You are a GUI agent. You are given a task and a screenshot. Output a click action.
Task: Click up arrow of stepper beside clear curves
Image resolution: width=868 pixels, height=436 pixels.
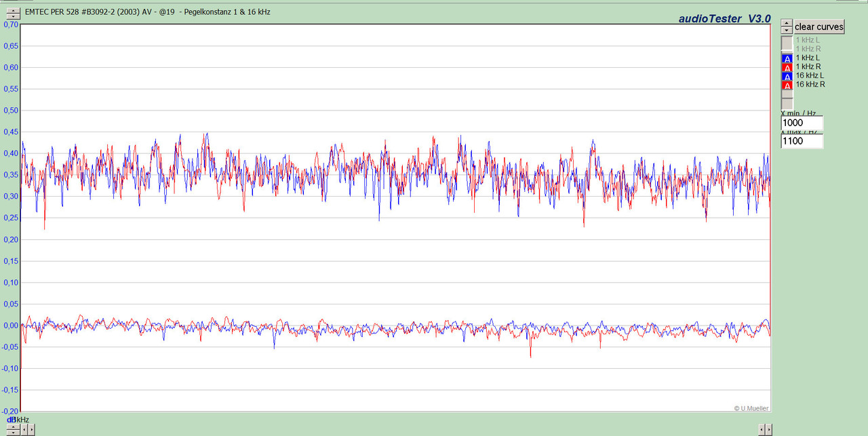click(x=787, y=22)
